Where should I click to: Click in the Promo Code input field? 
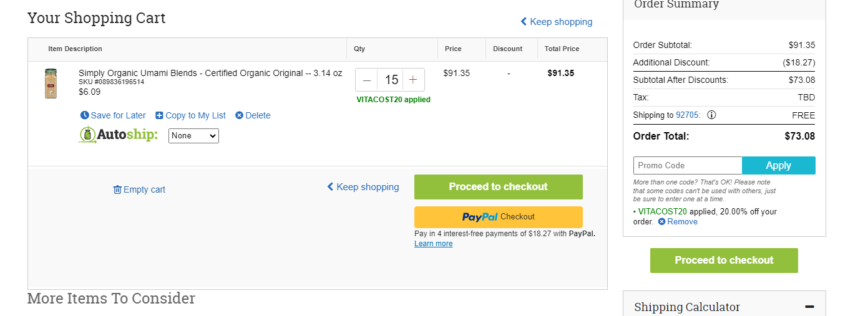[688, 165]
